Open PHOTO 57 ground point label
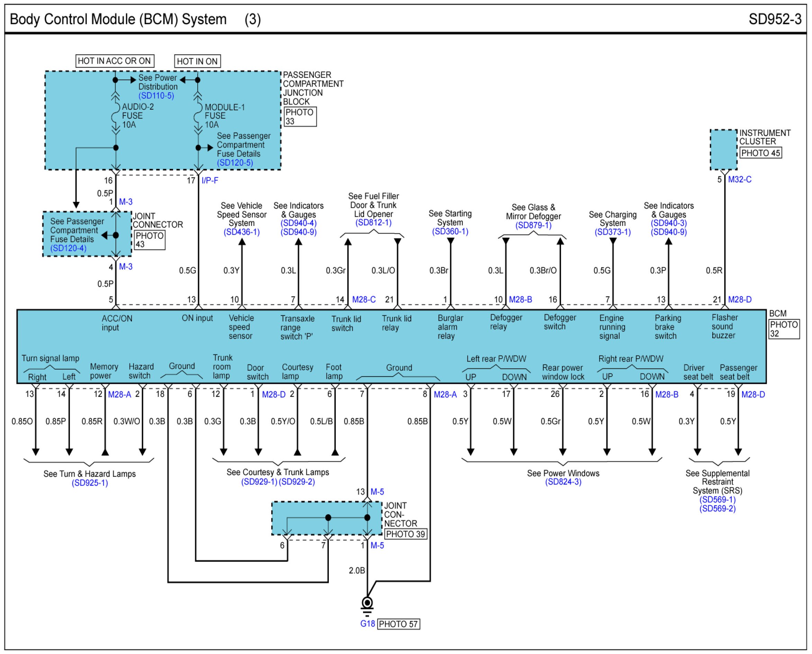 [x=398, y=624]
